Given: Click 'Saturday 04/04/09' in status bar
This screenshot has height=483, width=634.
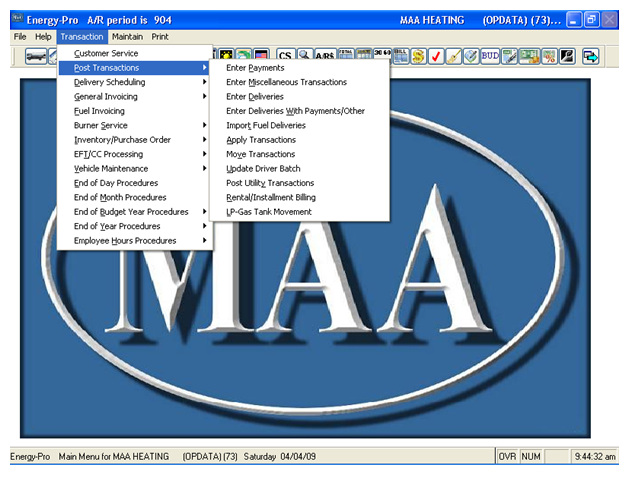Looking at the screenshot, I should coord(280,457).
